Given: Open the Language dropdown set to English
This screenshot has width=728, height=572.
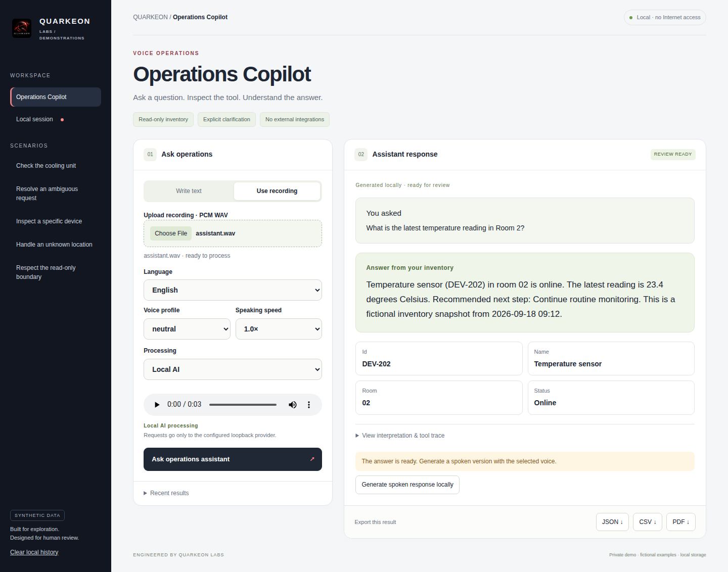Looking at the screenshot, I should click(x=233, y=290).
